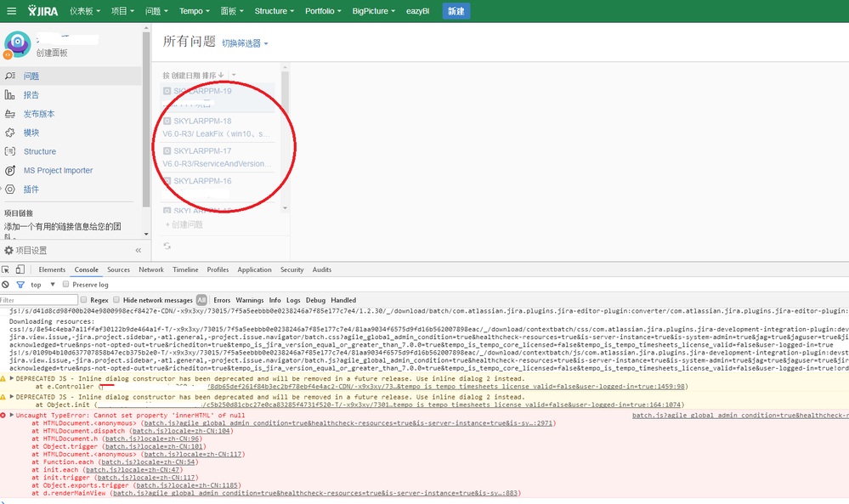Viewport: 849px width, 504px height.
Task: Enable the Regex checkbox
Action: coord(83,299)
